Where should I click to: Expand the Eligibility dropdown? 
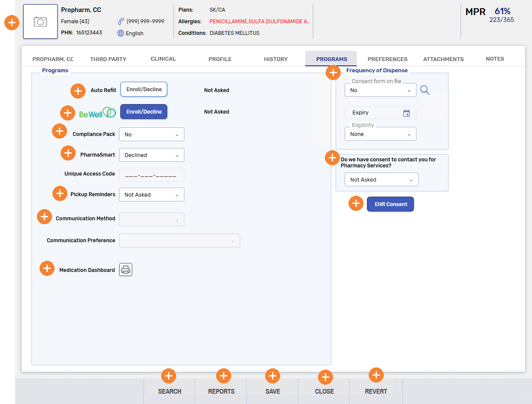click(x=380, y=134)
